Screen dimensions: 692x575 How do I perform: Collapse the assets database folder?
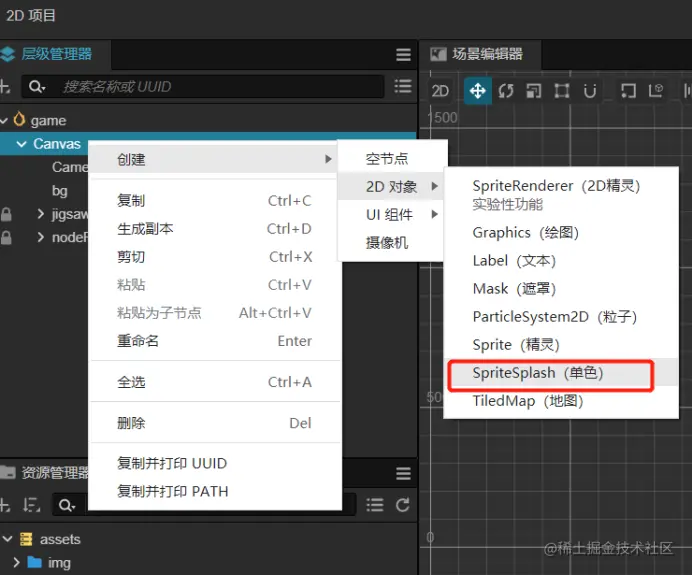click(x=8, y=539)
